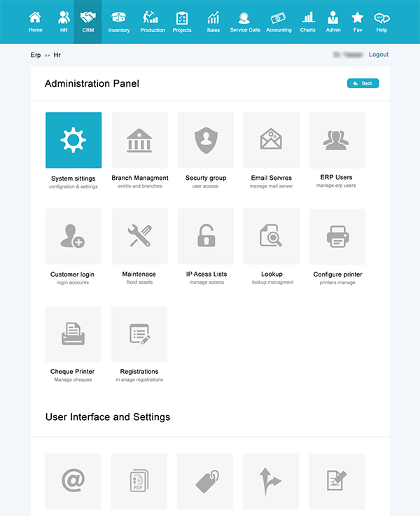Open Maintenance tools icon
This screenshot has height=516, width=420.
point(139,237)
